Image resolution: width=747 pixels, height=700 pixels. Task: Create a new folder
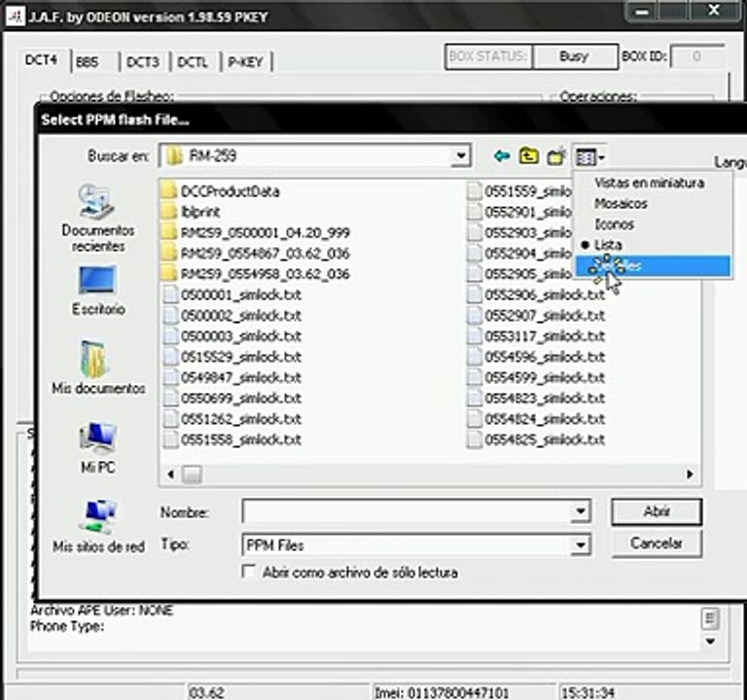pyautogui.click(x=556, y=156)
